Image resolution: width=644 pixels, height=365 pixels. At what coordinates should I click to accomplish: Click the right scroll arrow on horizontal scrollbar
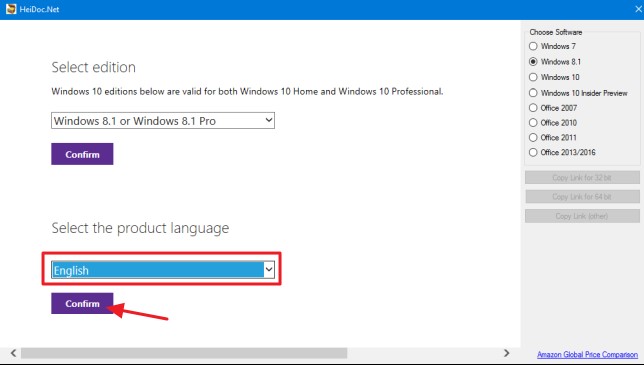506,353
